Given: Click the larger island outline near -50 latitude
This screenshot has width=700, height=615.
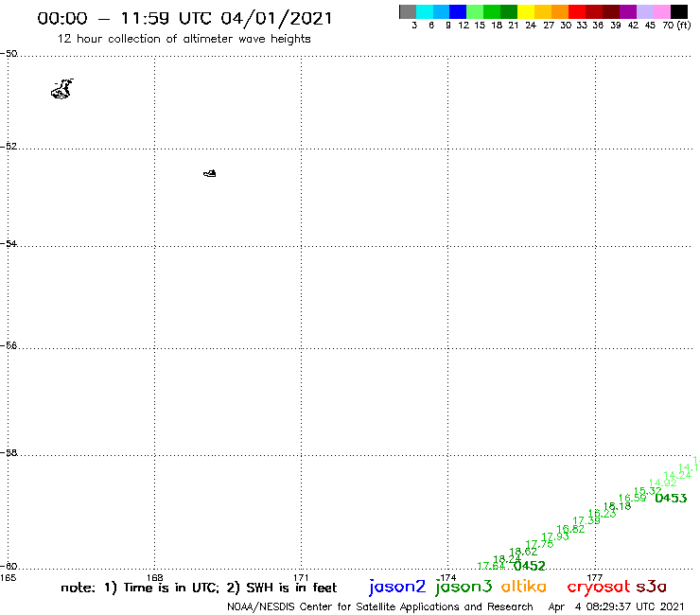Looking at the screenshot, I should (x=62, y=89).
